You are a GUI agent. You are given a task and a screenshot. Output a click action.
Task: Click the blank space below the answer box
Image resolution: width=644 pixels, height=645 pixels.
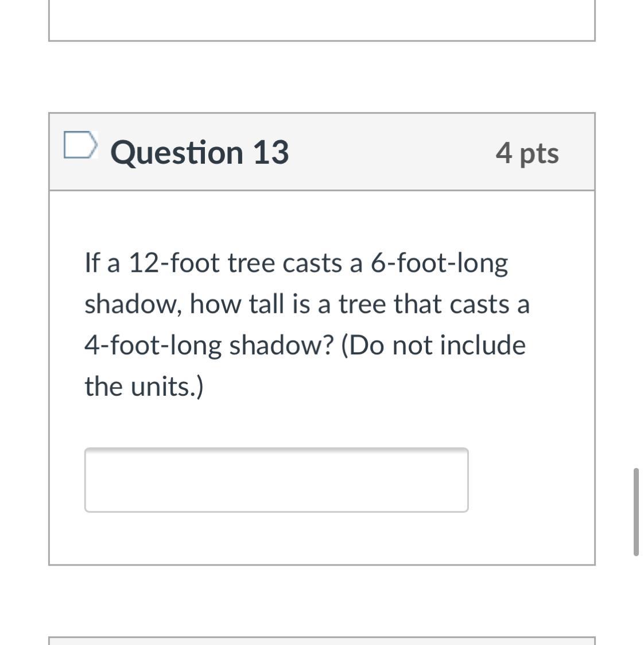tap(322, 538)
